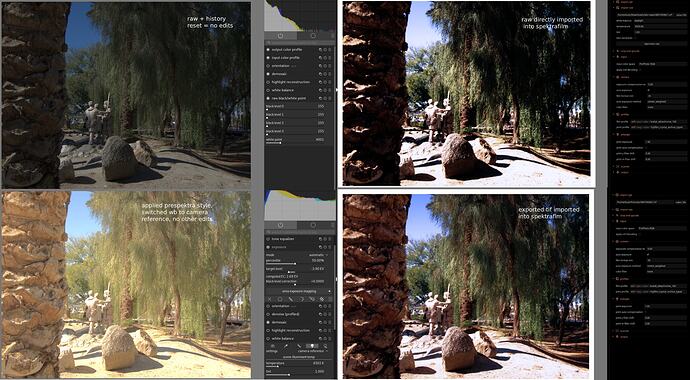Edit print exposure field in upper spektrafilm panel
This screenshot has width=690, height=380.
click(x=666, y=142)
